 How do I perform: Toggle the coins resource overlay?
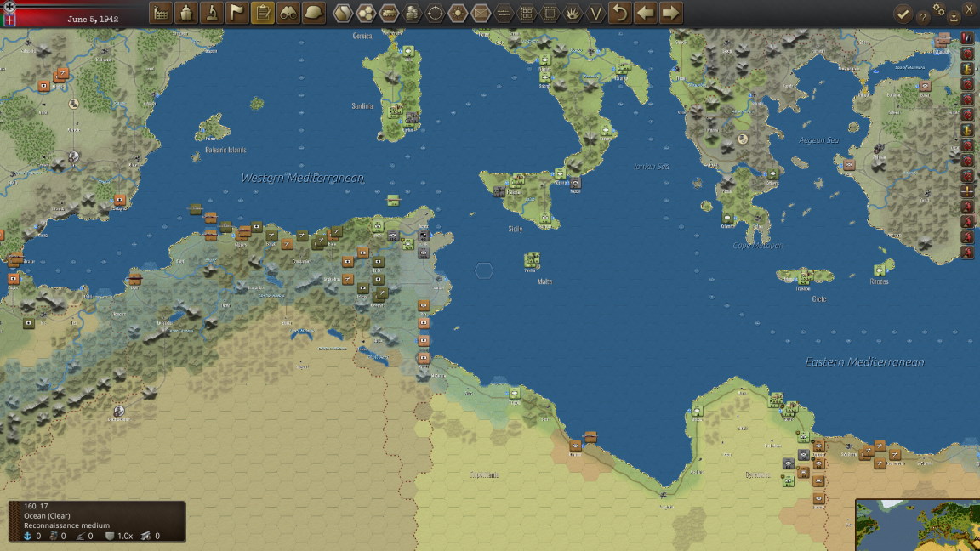pyautogui.click(x=412, y=13)
